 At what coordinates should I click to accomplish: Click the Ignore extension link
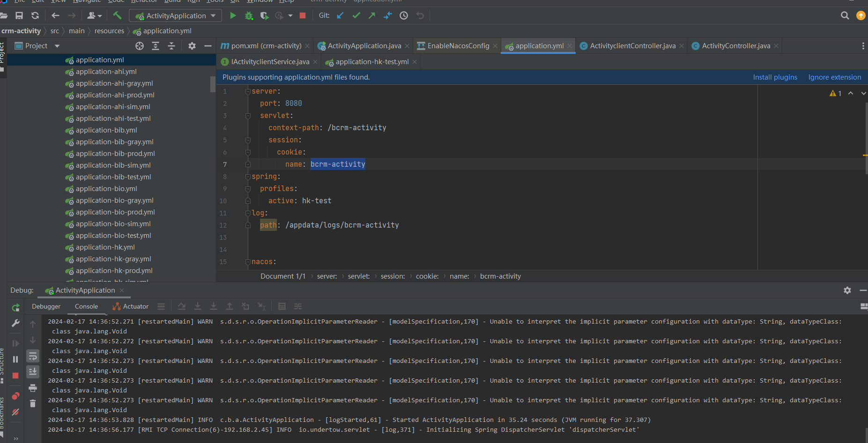tap(834, 77)
